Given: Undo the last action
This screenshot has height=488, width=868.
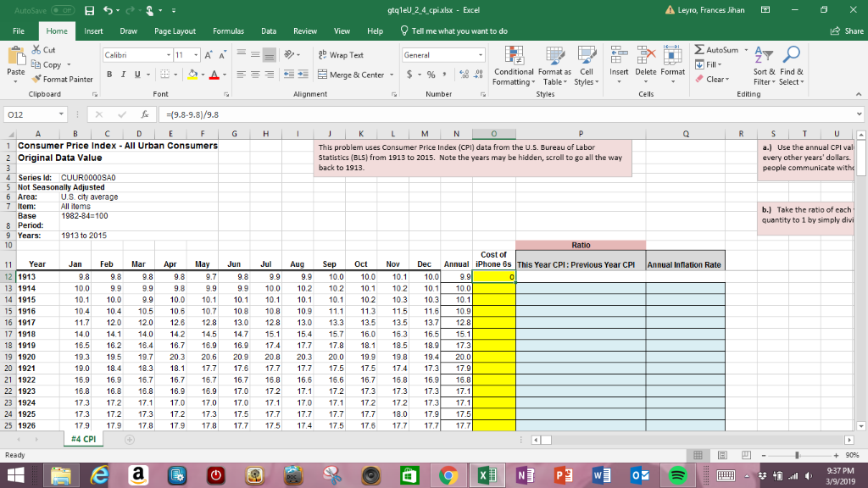Looking at the screenshot, I should click(x=108, y=10).
